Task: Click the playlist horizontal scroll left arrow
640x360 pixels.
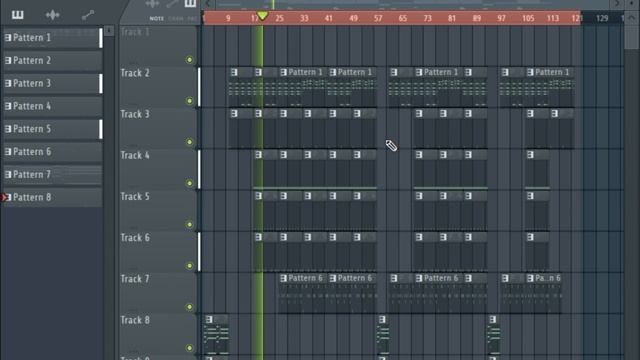Action: point(208,4)
